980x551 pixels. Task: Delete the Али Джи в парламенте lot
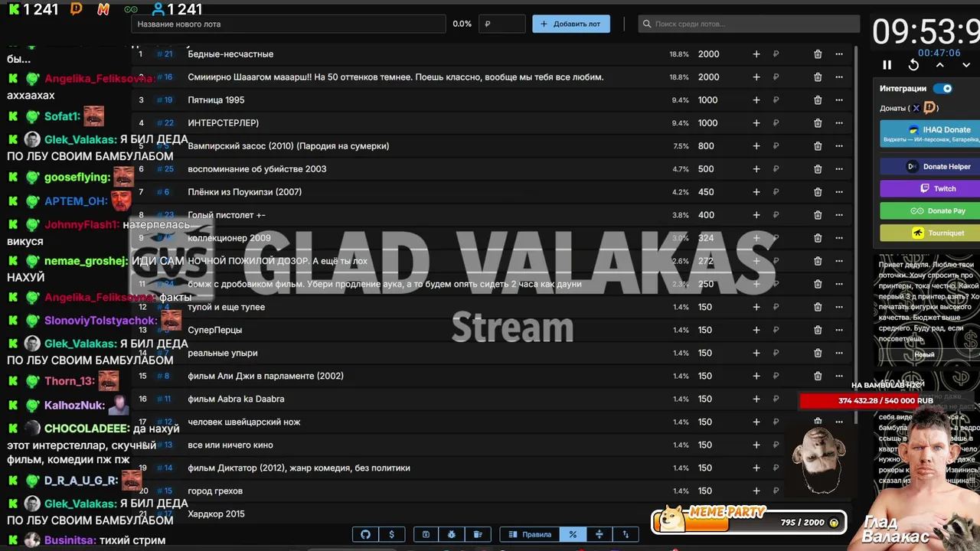(x=818, y=376)
